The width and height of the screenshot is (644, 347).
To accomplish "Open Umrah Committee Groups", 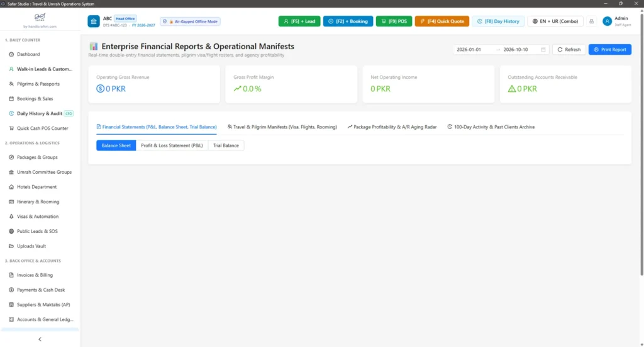I will pos(40,172).
